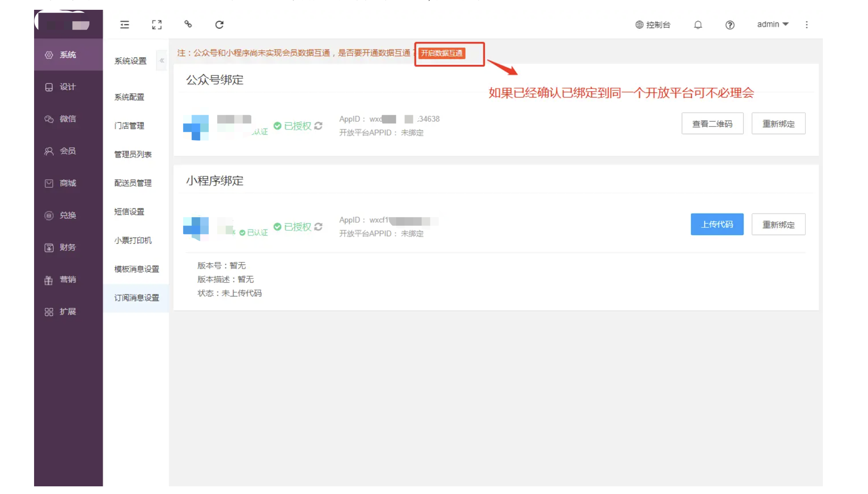Click the 版本号：暂无 text
The height and width of the screenshot is (494, 868).
coord(221,265)
